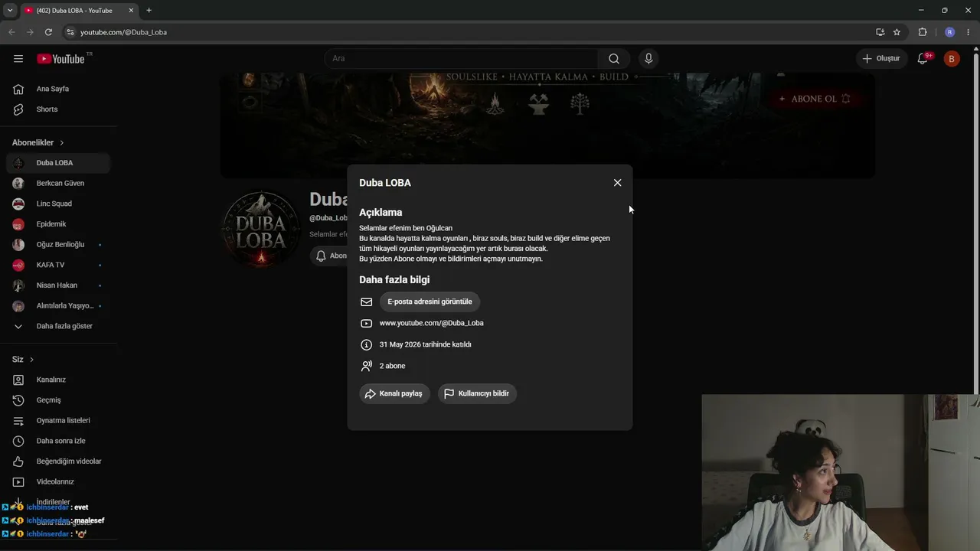Report user via Kullanıcıyı bildir button
The image size is (980, 551).
pos(478,393)
